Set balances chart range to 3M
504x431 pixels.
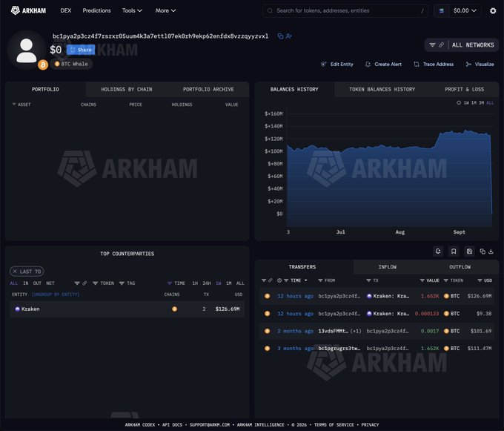point(482,103)
